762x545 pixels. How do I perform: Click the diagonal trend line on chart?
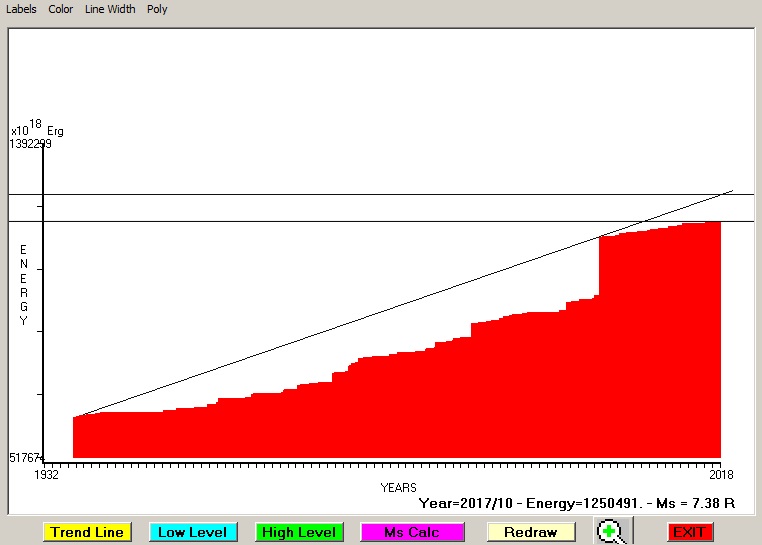tap(403, 304)
